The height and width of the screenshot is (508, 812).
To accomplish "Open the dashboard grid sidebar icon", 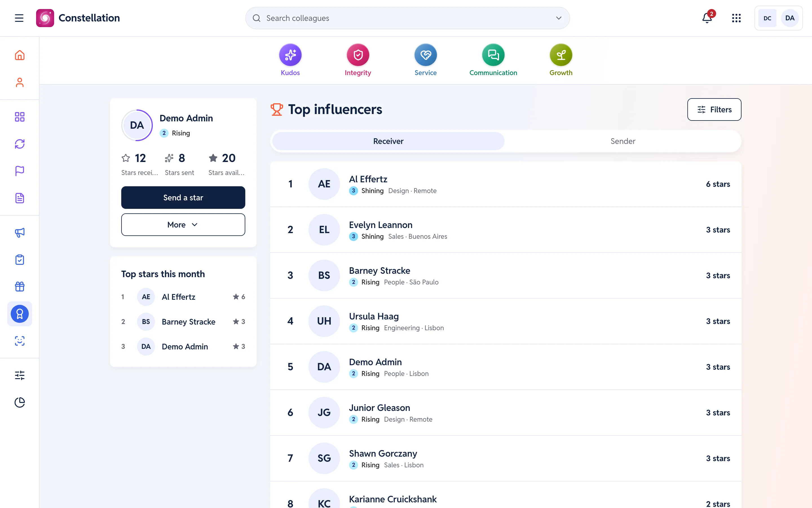I will coord(20,117).
